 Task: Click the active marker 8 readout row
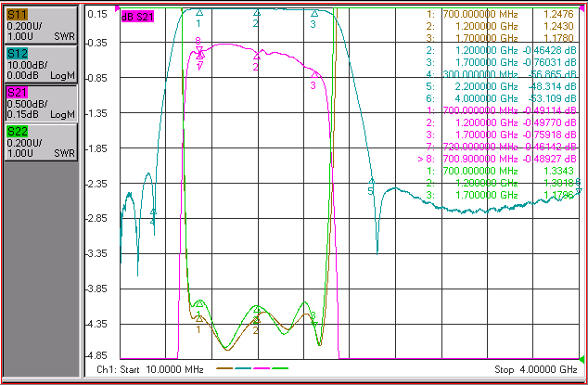497,159
